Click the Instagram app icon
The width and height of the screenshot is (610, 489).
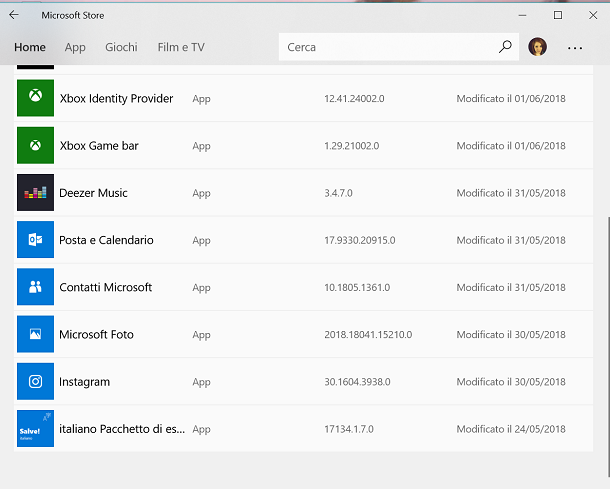click(35, 381)
